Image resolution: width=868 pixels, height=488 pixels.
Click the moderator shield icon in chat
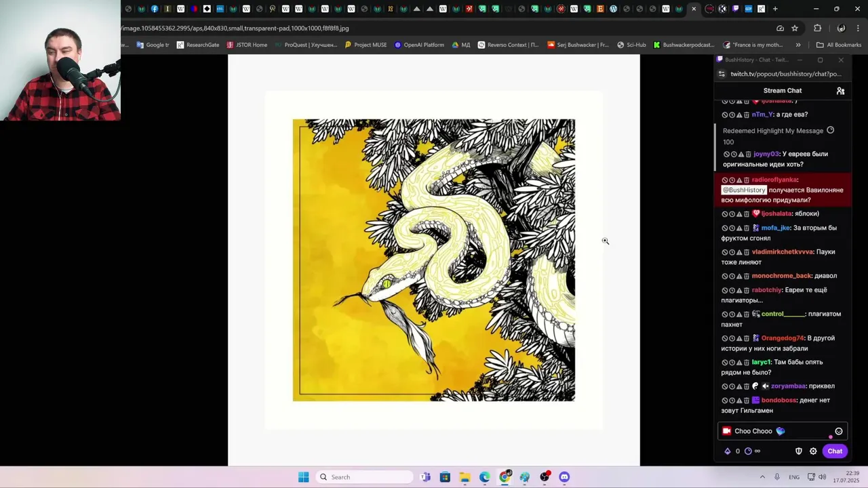[x=799, y=451]
